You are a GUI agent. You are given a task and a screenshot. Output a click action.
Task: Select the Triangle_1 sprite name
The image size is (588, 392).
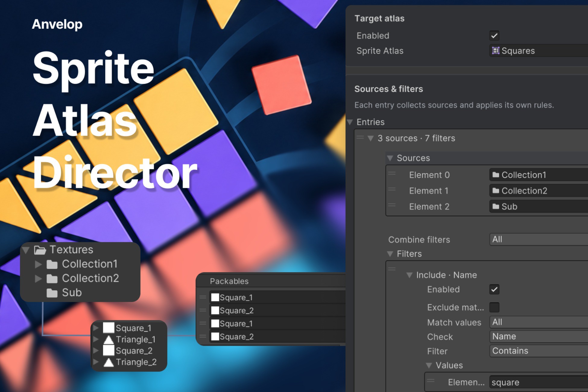[x=136, y=340]
